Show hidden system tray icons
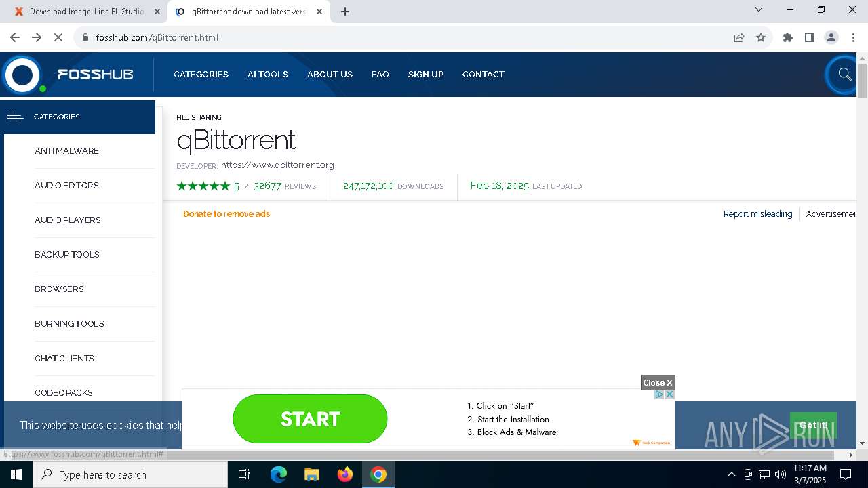Viewport: 868px width, 488px height. [731, 474]
